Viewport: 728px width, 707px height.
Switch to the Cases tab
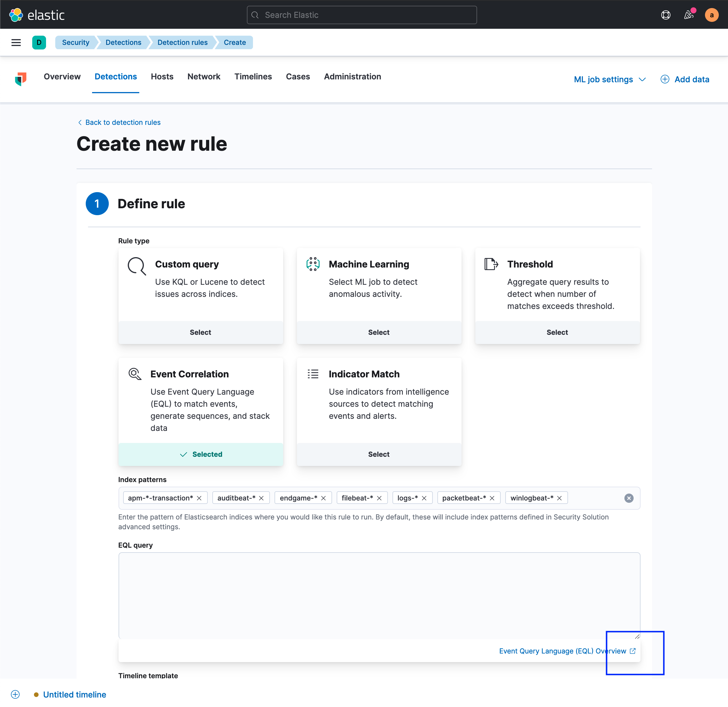click(298, 77)
